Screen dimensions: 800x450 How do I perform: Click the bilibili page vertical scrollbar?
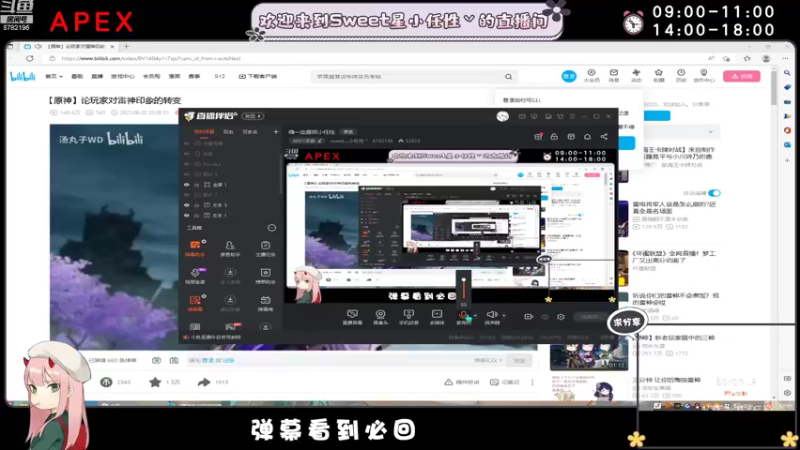click(774, 89)
